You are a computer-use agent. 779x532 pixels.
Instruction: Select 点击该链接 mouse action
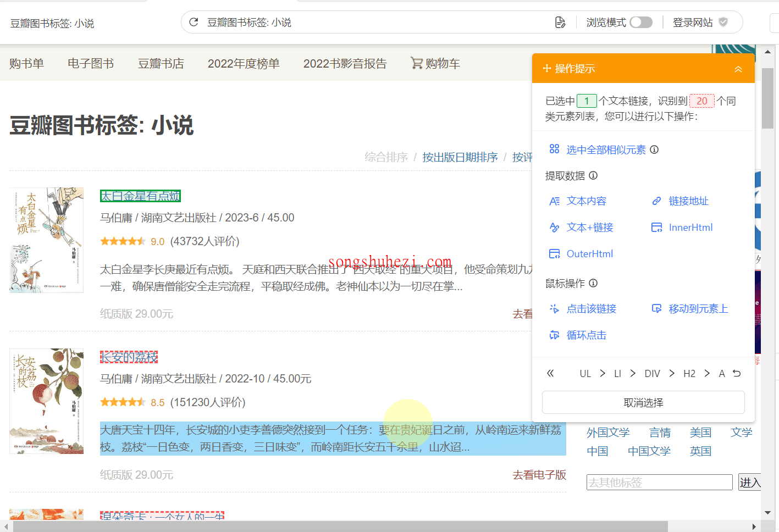[592, 309]
